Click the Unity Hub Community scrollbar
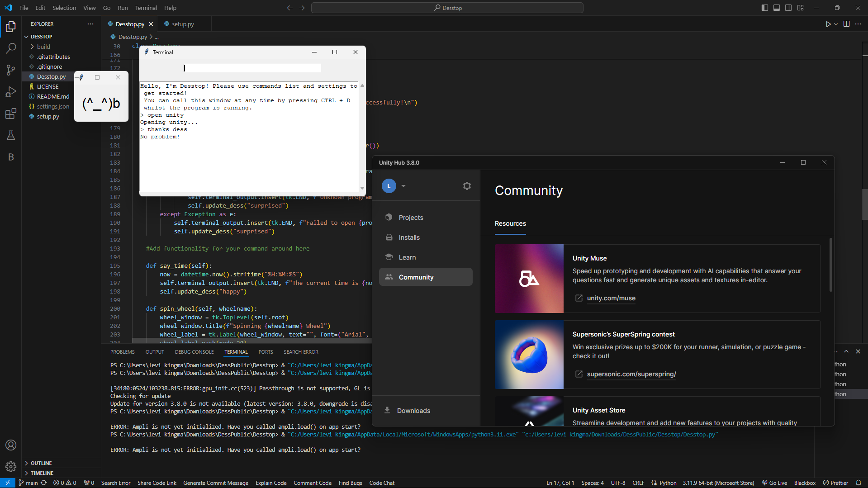 pyautogui.click(x=830, y=265)
